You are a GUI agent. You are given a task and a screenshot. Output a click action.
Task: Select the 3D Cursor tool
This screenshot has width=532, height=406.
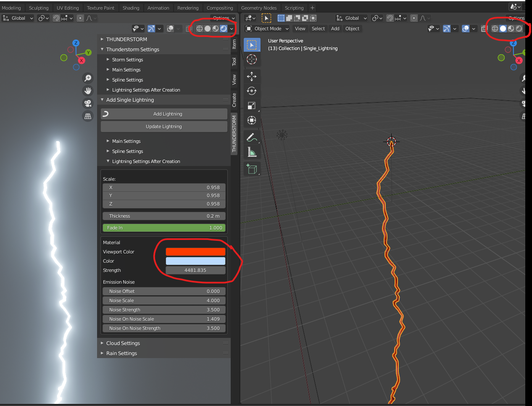(252, 59)
